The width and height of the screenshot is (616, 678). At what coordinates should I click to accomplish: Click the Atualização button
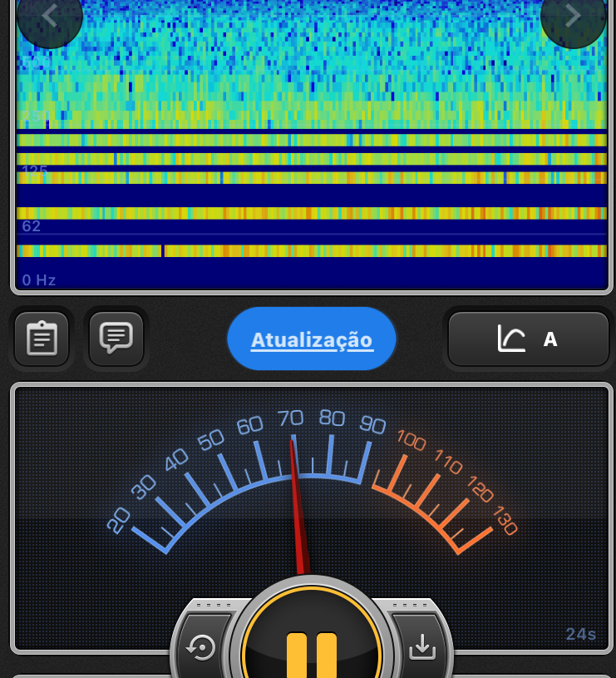click(x=312, y=339)
